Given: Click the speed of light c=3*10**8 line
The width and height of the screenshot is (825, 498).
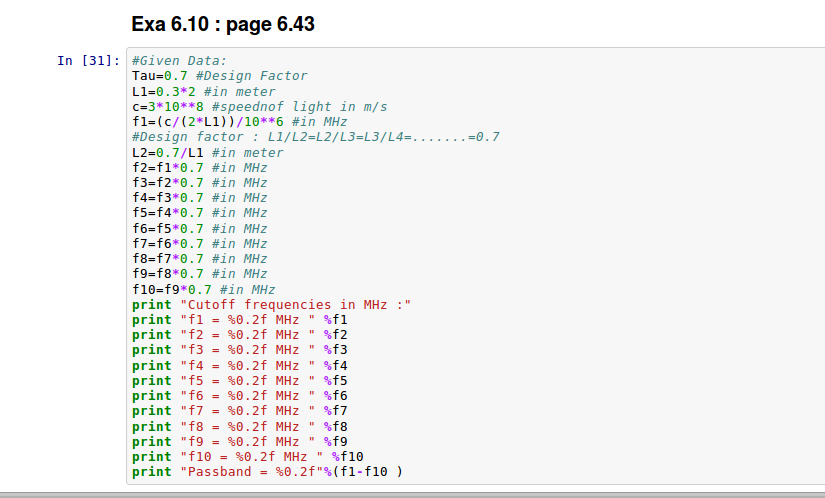Looking at the screenshot, I should tap(259, 107).
